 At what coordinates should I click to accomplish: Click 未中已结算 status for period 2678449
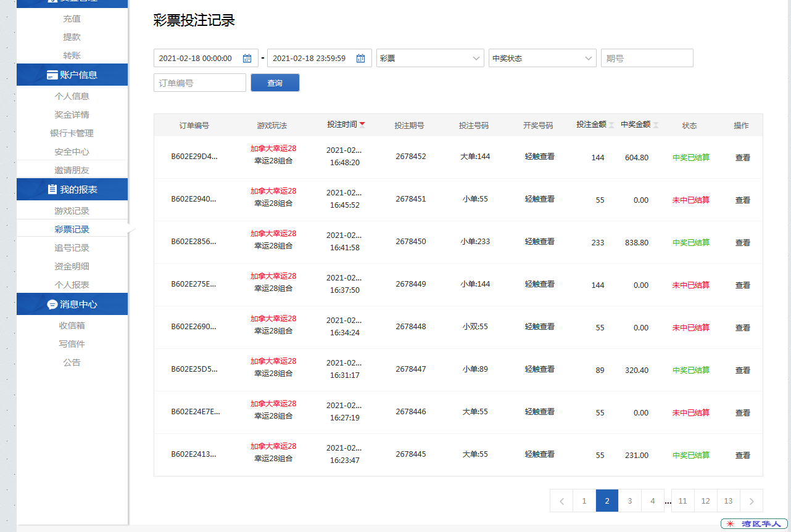pyautogui.click(x=691, y=285)
